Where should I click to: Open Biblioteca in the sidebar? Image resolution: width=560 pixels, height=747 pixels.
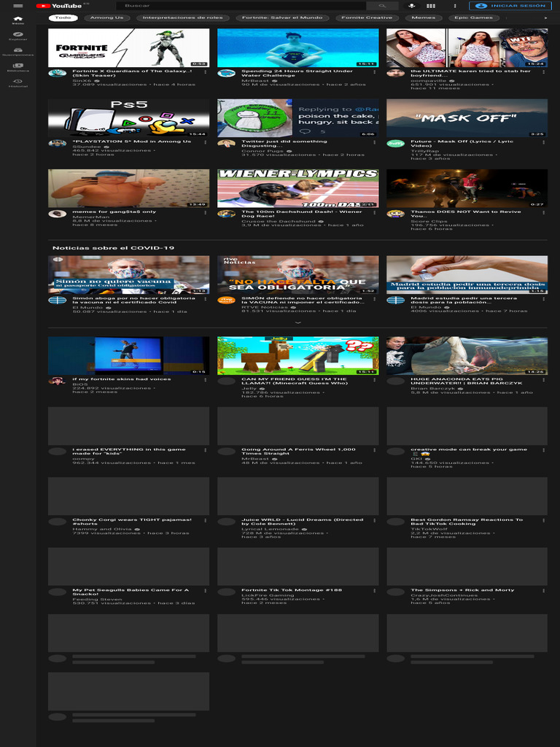[x=18, y=68]
